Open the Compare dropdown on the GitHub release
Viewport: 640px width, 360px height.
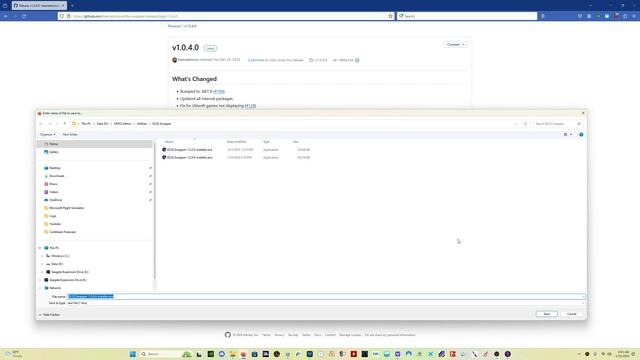click(456, 44)
